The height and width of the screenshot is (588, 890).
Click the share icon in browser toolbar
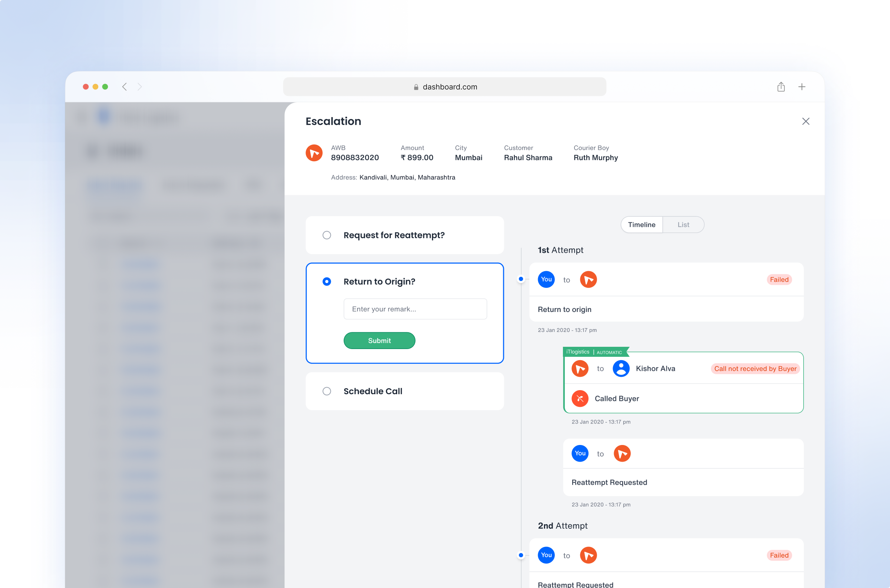coord(781,87)
